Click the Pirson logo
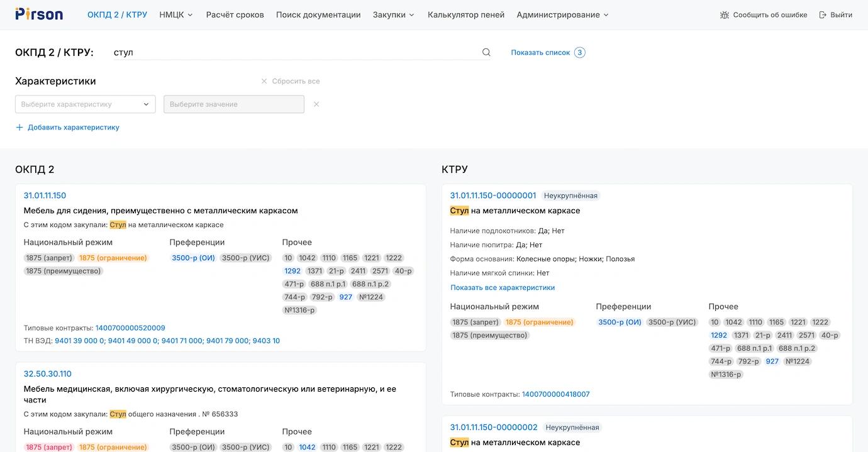Image resolution: width=868 pixels, height=452 pixels. [39, 14]
